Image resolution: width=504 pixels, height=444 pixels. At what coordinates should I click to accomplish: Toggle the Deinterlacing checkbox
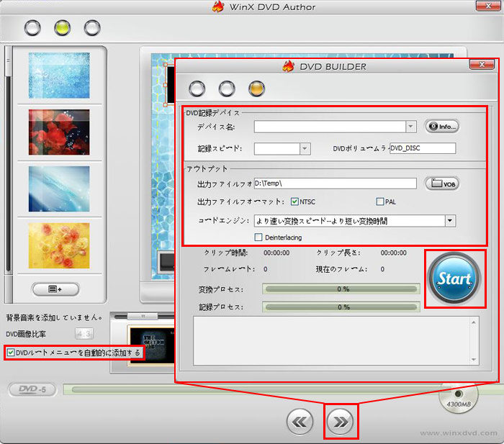pos(258,237)
